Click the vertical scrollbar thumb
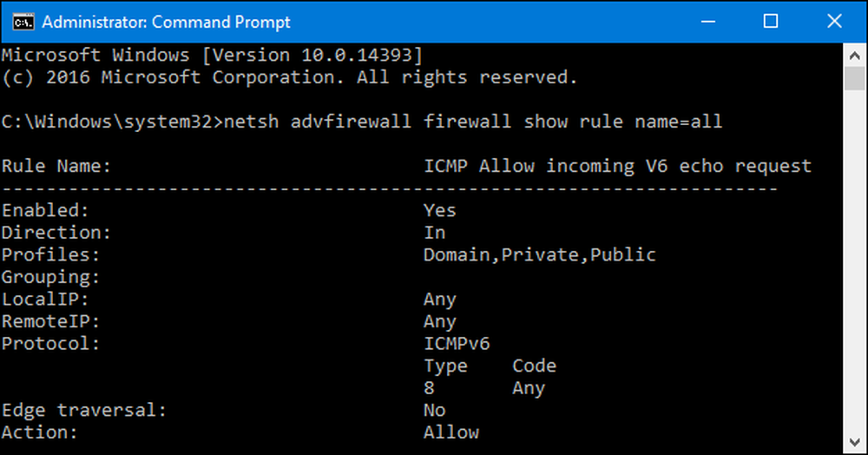The width and height of the screenshot is (868, 455). (855, 79)
